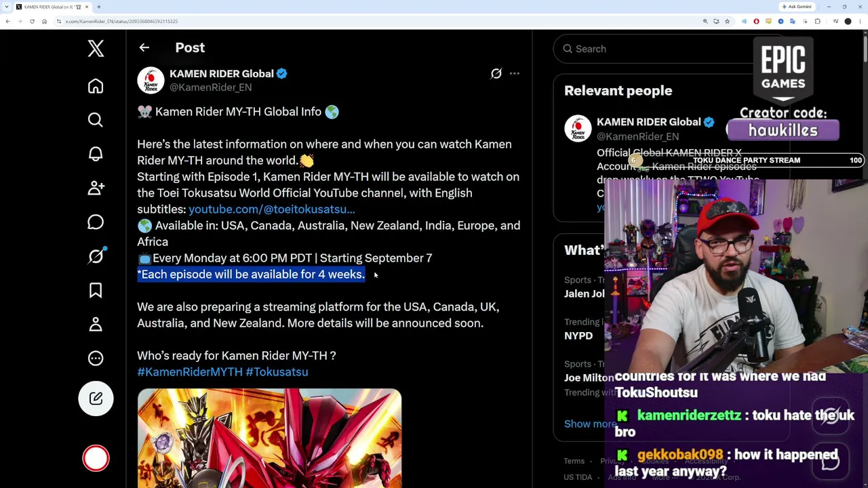Open the #KamenRiderMYTH hashtag

coord(190,372)
